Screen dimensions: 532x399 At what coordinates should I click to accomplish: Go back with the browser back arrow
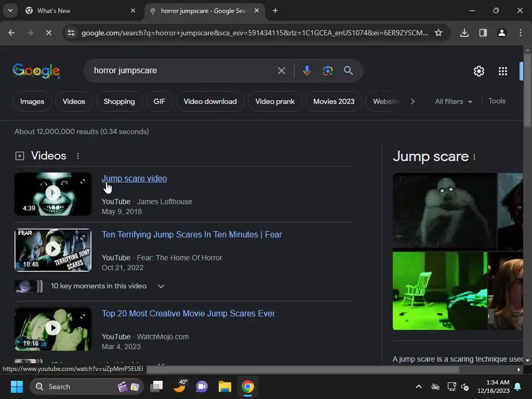click(x=11, y=33)
